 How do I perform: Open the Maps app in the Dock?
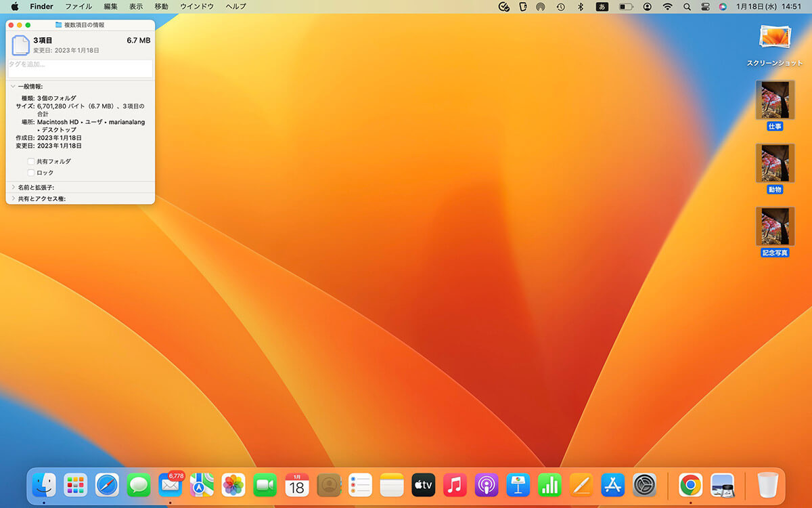[x=202, y=485]
